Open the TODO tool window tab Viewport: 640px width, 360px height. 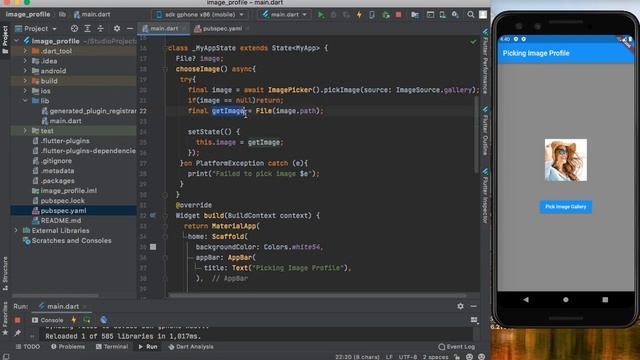click(x=28, y=347)
